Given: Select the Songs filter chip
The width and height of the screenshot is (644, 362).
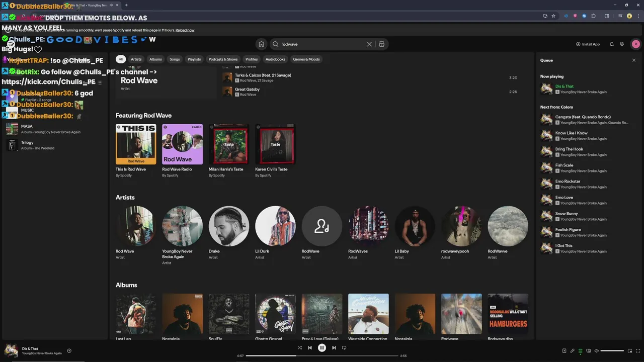Looking at the screenshot, I should (x=175, y=59).
